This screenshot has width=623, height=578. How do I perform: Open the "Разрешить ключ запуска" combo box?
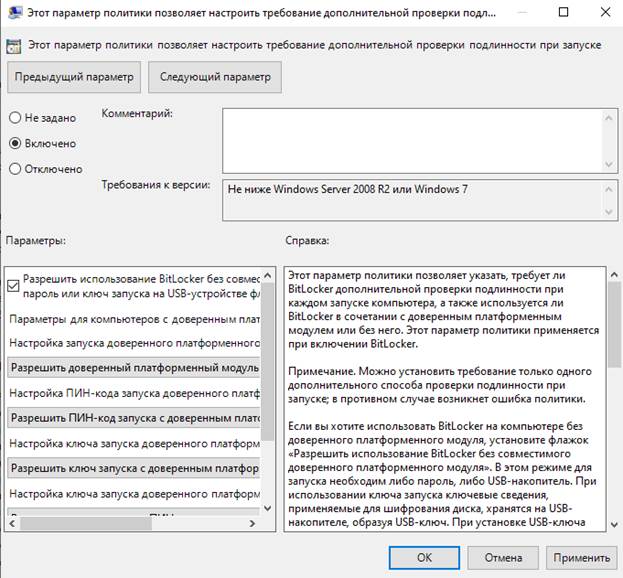pyautogui.click(x=134, y=466)
